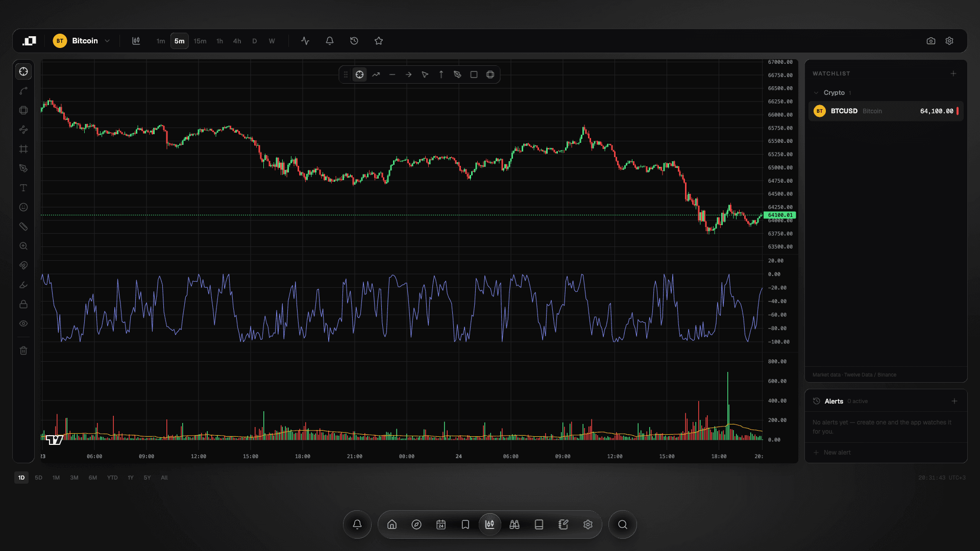Select the emoji sticker tool
980x551 pixels.
pos(23,207)
